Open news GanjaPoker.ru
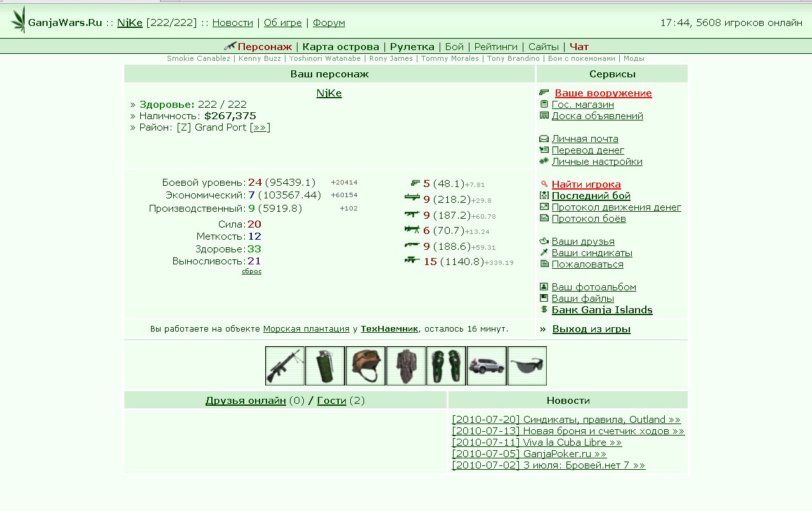The image size is (812, 511). pyautogui.click(x=530, y=454)
